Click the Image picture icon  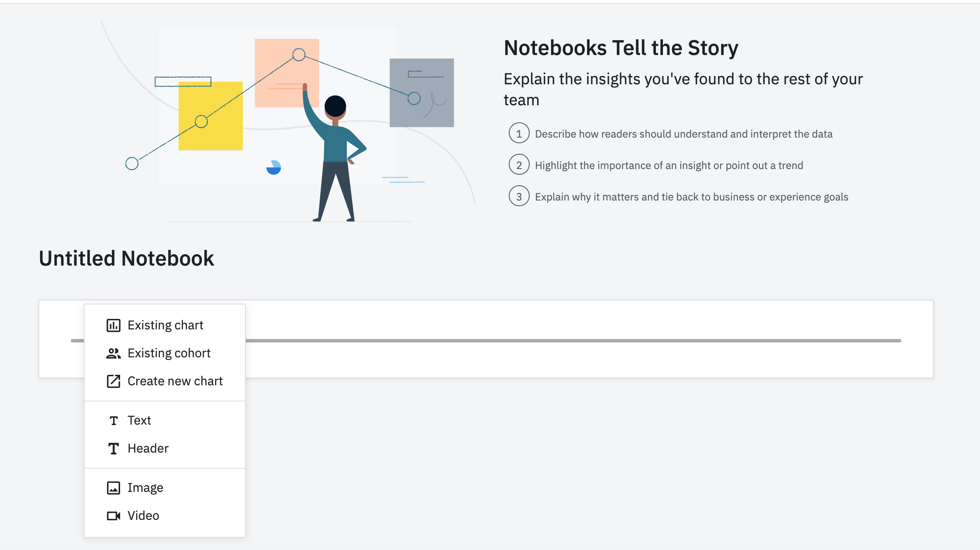click(x=114, y=488)
